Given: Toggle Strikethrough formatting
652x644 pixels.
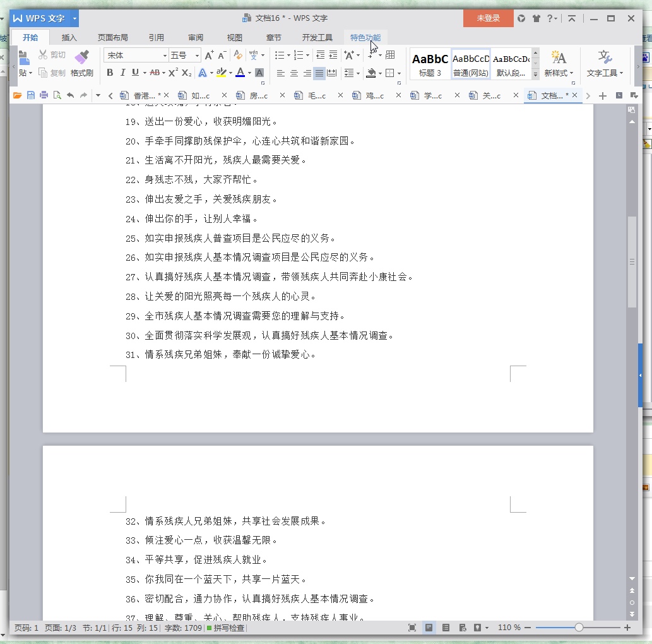Looking at the screenshot, I should click(155, 73).
